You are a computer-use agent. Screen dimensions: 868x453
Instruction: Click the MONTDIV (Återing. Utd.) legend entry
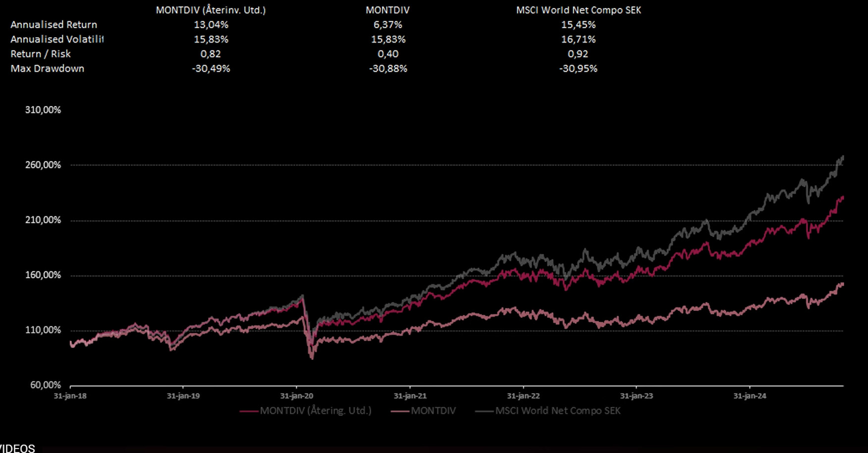click(315, 410)
